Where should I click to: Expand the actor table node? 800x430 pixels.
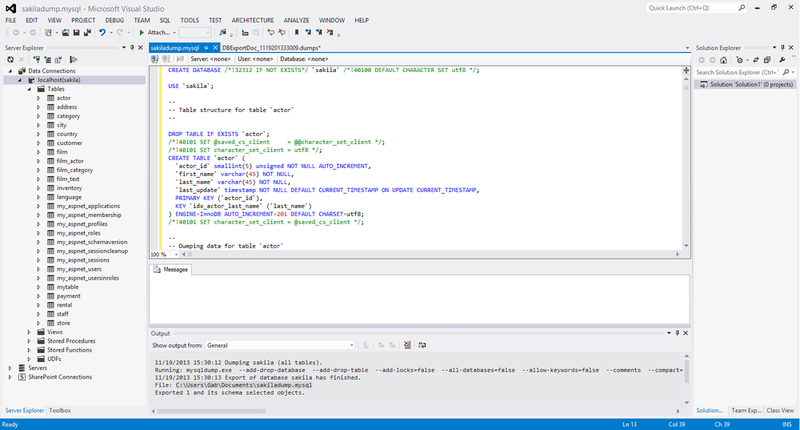[38, 98]
